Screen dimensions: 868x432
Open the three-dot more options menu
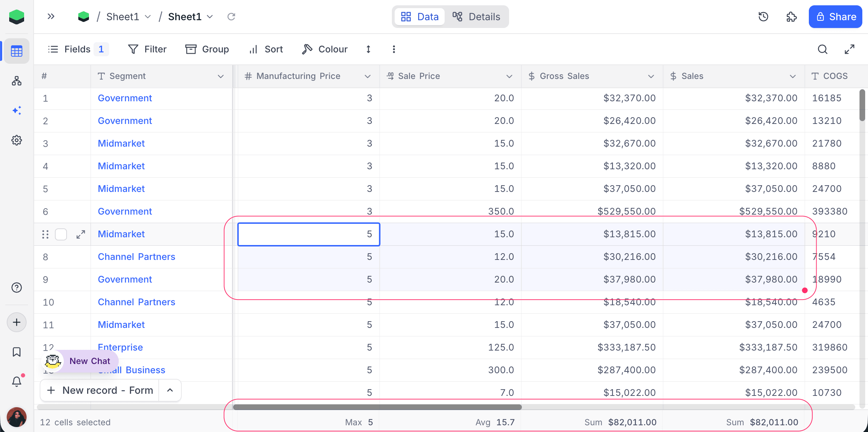coord(394,49)
